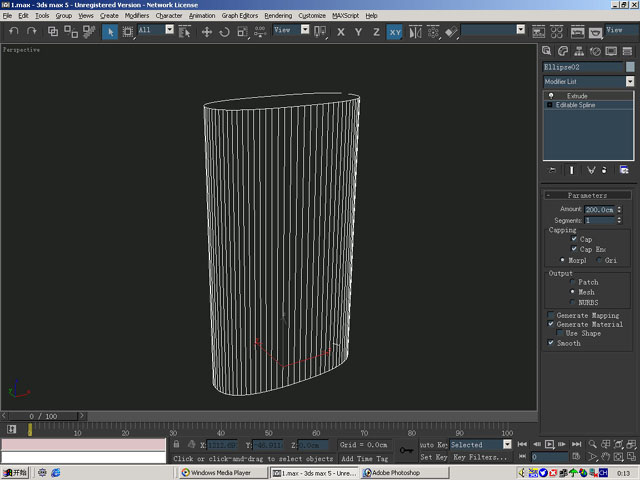
Task: Restrict to XY plane button
Action: click(396, 32)
